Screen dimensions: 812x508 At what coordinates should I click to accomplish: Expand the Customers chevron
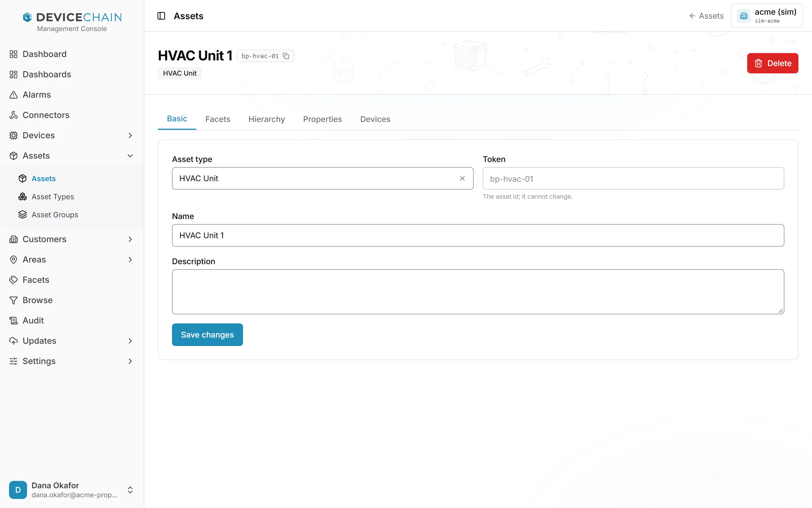coord(130,239)
